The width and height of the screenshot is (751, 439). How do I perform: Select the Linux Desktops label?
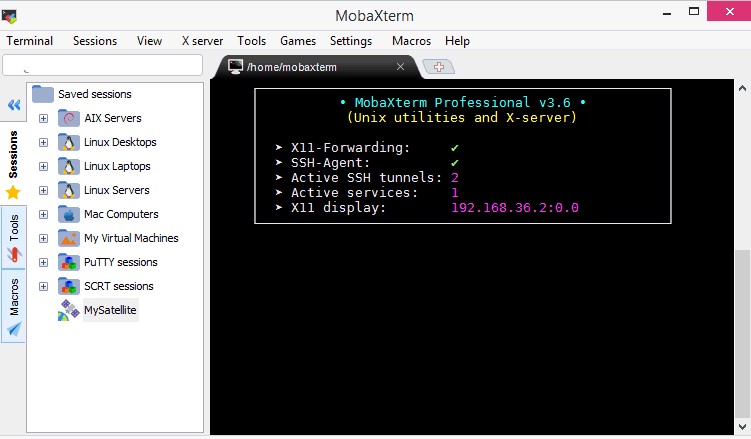120,142
